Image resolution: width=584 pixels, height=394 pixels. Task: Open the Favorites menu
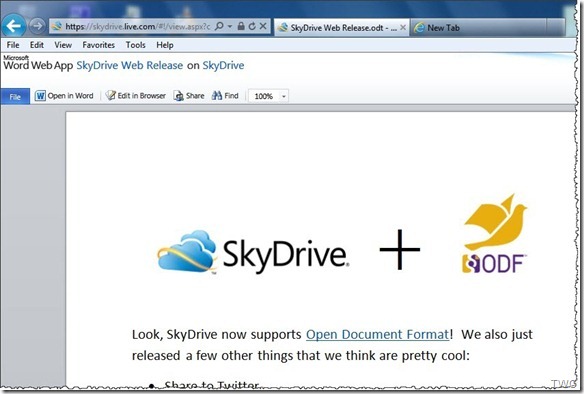[x=99, y=45]
